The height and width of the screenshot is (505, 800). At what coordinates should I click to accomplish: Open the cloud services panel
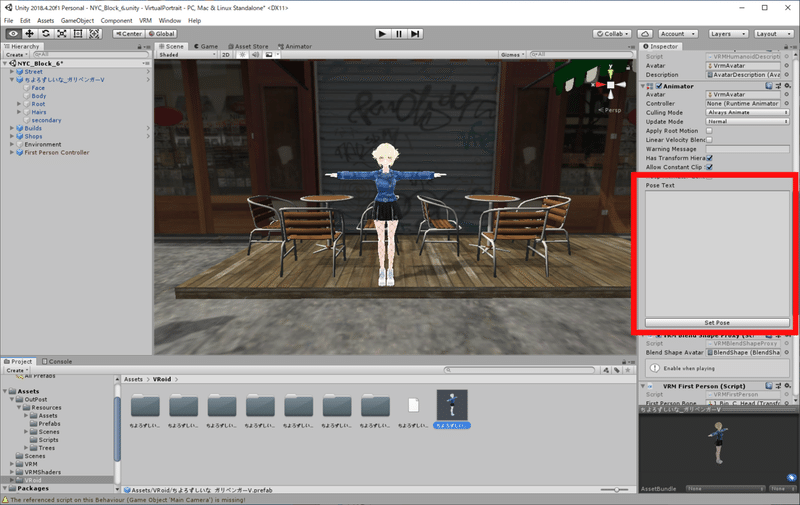pyautogui.click(x=645, y=34)
